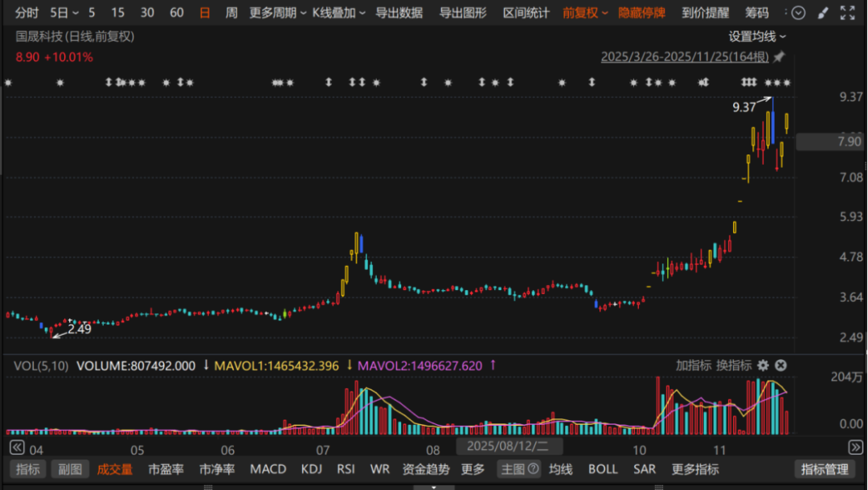Pin the date range with pushpin icon
The height and width of the screenshot is (490, 868).
779,57
